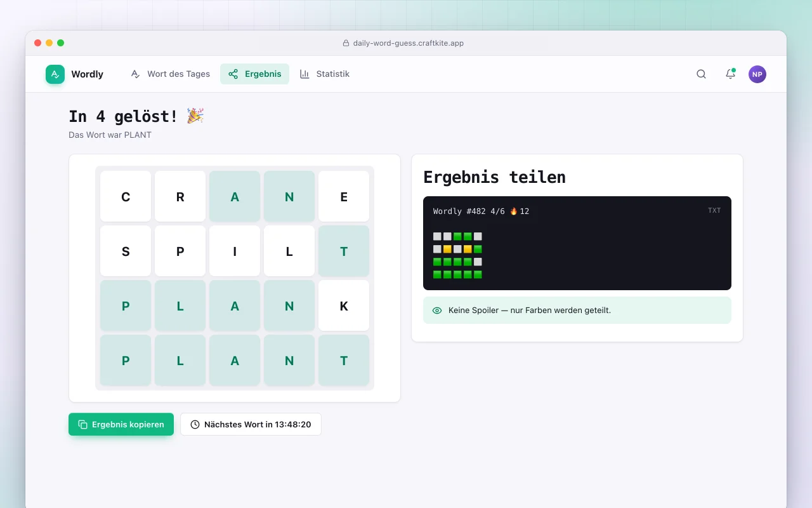This screenshot has width=812, height=508.
Task: Click the white C tile in first row
Action: point(126,196)
